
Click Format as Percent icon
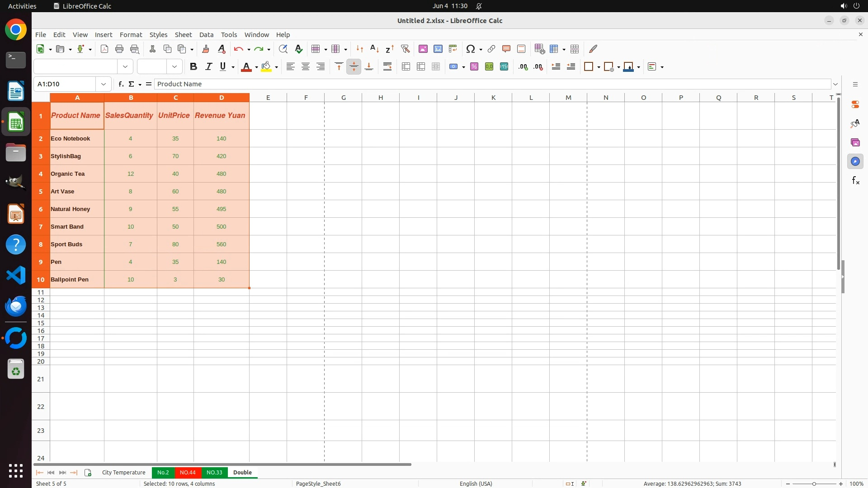coord(474,67)
